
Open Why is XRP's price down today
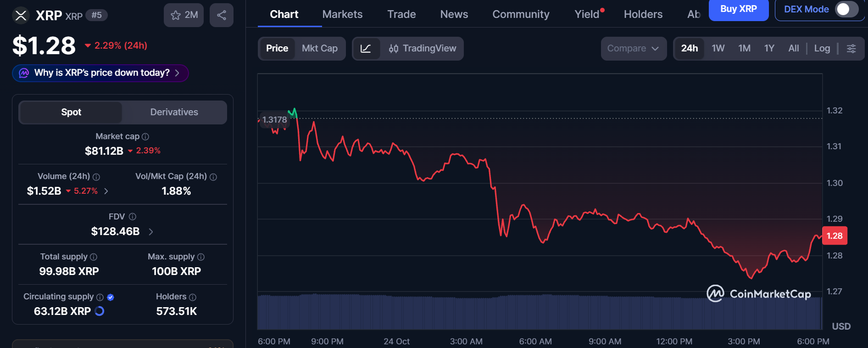coord(100,73)
